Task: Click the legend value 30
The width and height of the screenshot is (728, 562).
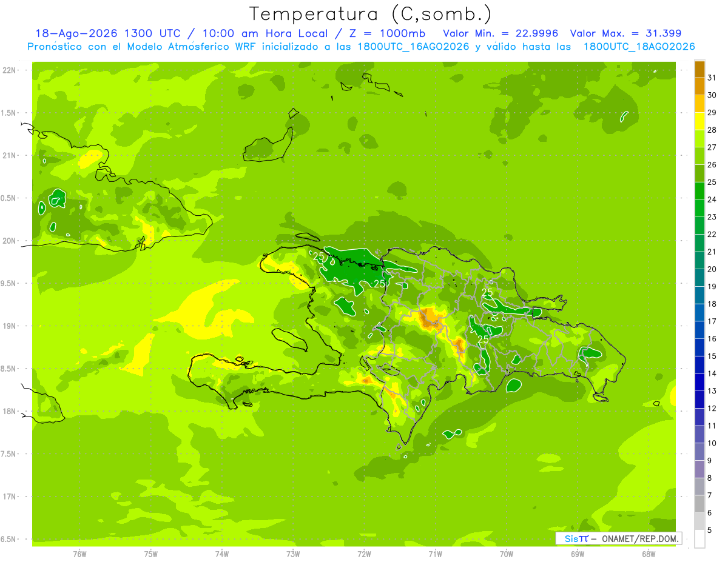Action: 712,95
